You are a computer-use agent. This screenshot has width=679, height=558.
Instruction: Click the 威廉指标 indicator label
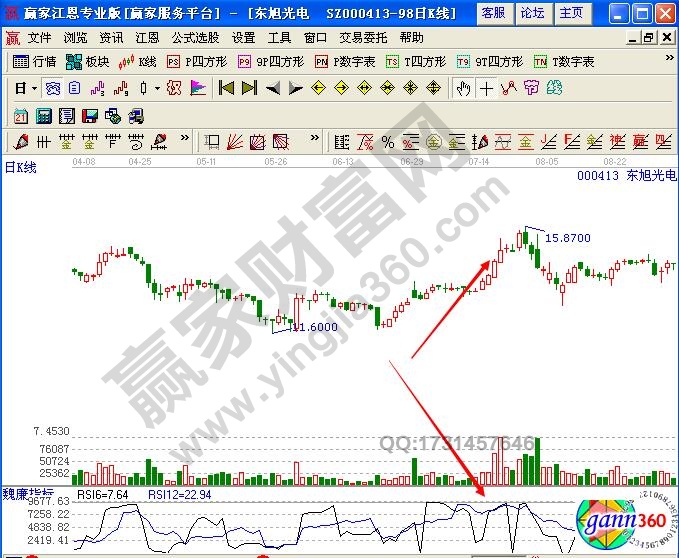(22, 493)
